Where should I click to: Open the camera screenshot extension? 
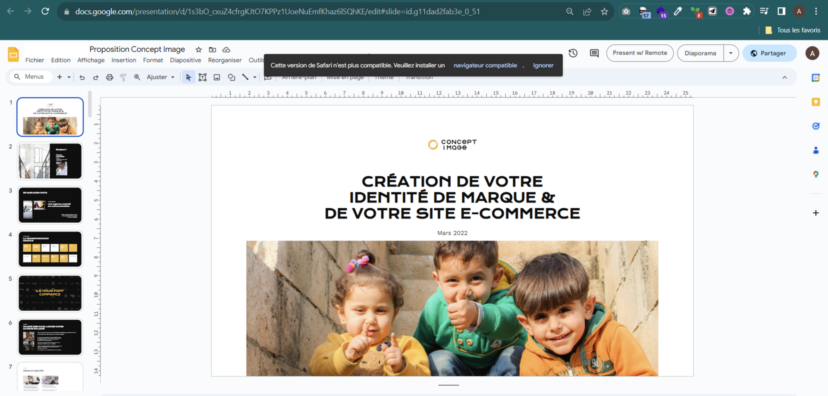coord(626,11)
